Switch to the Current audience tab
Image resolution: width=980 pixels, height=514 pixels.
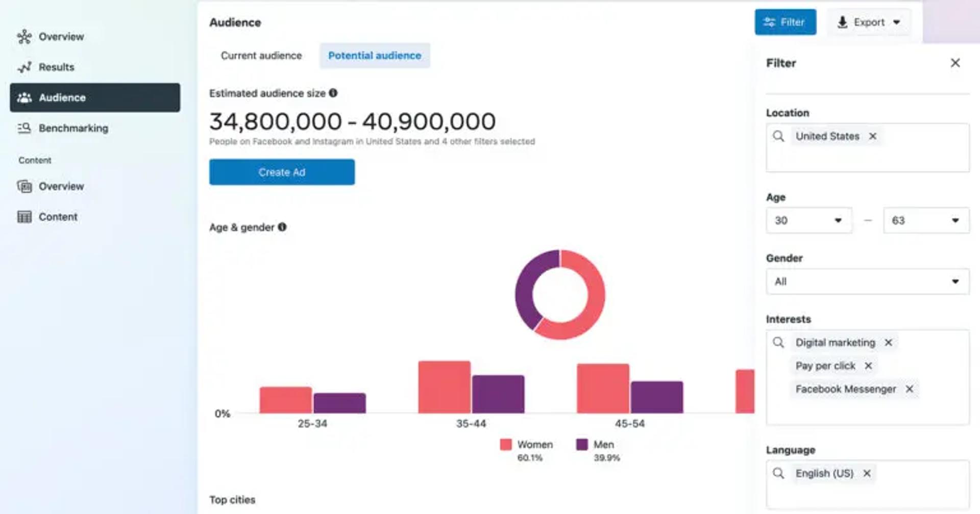click(x=261, y=56)
